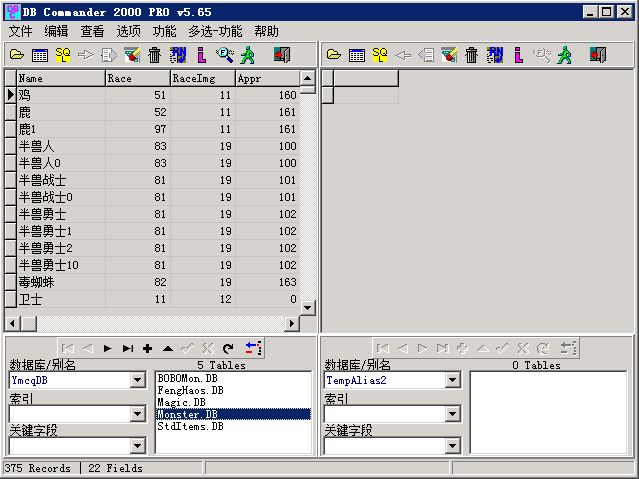
Task: Click magenta info icon in right toolbar
Action: (x=518, y=55)
